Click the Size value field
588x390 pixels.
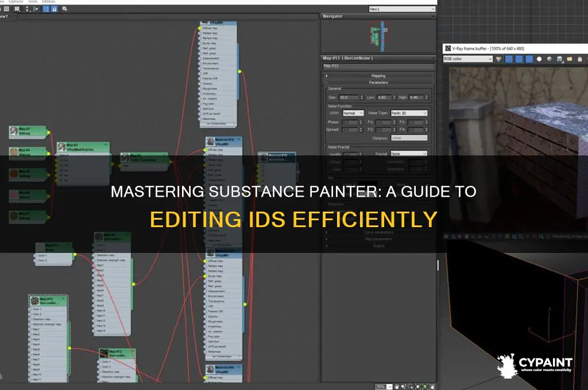(349, 97)
